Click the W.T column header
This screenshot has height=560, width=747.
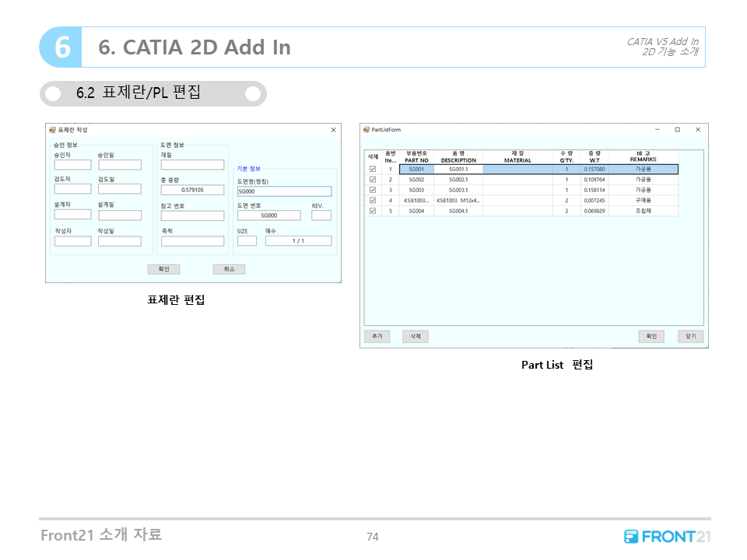(594, 157)
